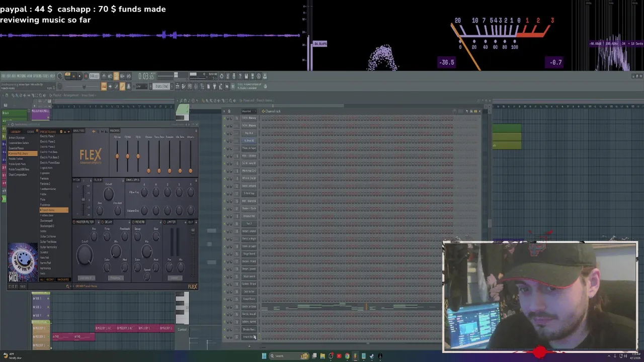Open the HELP menu

tap(52, 76)
